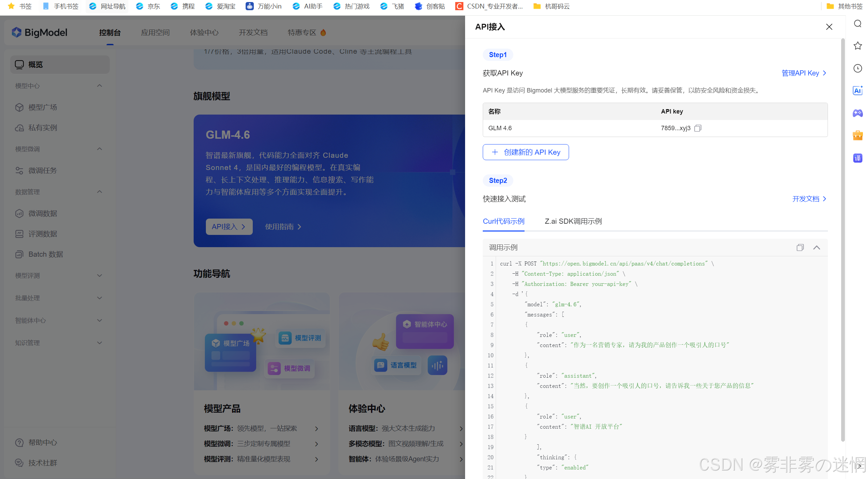
Task: Open the 管理API Key link
Action: tap(803, 73)
